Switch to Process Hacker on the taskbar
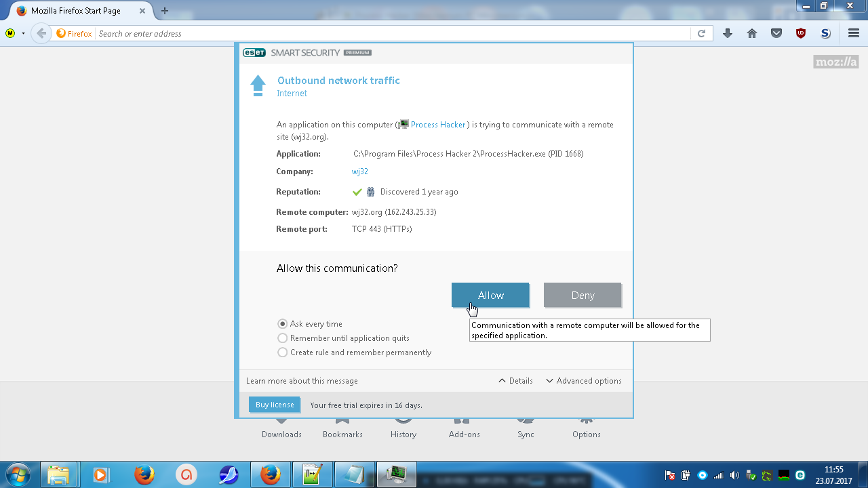Screen dimensions: 868x488 click(396, 474)
